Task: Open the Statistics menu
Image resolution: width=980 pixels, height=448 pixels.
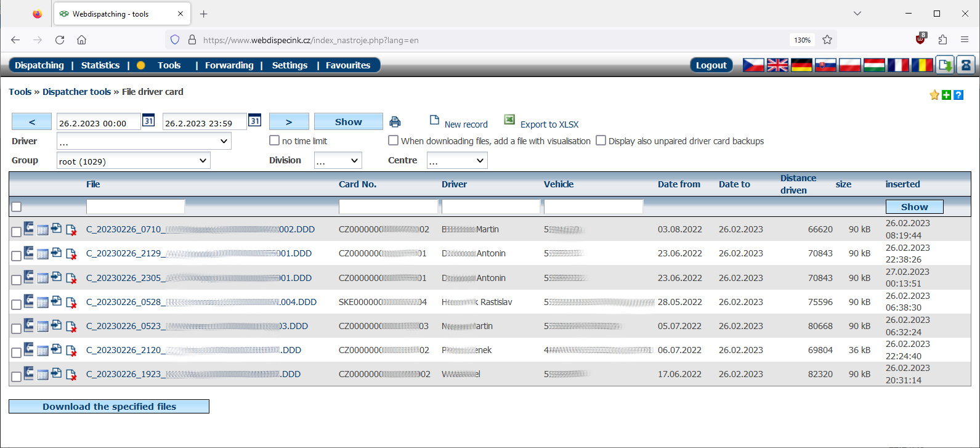Action: [x=100, y=65]
